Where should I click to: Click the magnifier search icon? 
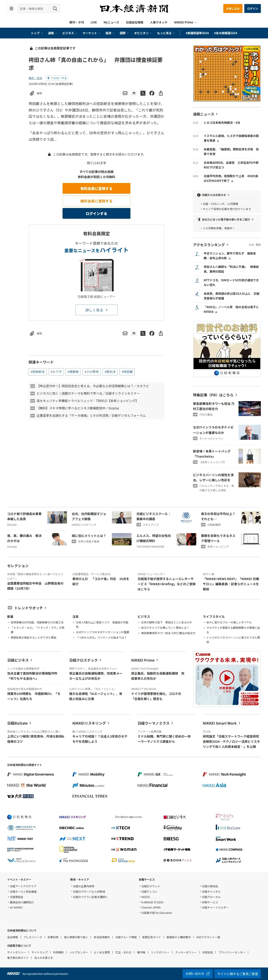point(55,8)
